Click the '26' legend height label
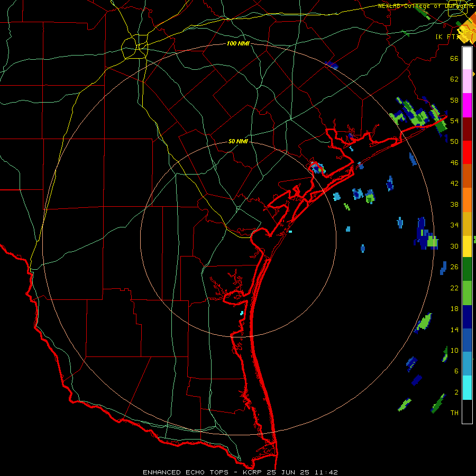The width and height of the screenshot is (476, 476). 454,267
